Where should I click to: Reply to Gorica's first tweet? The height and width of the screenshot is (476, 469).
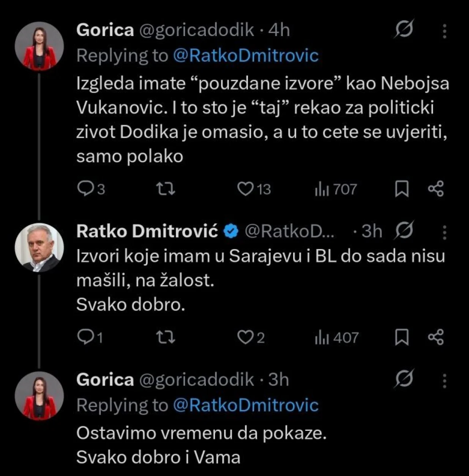pos(87,188)
